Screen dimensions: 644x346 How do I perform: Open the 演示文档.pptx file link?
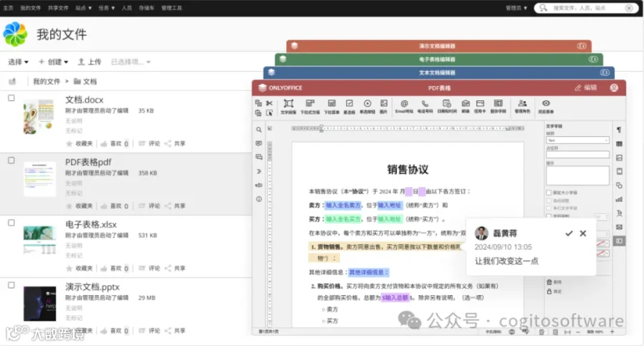92,287
